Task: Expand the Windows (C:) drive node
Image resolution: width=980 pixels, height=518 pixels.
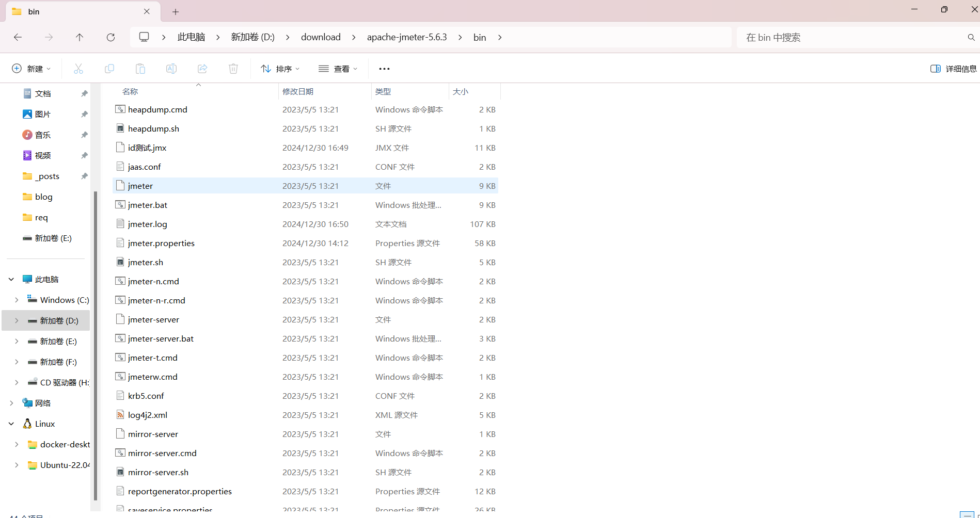Action: tap(17, 300)
